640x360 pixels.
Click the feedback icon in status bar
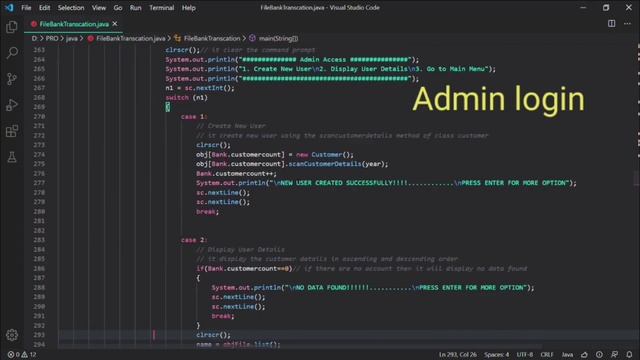(614, 355)
